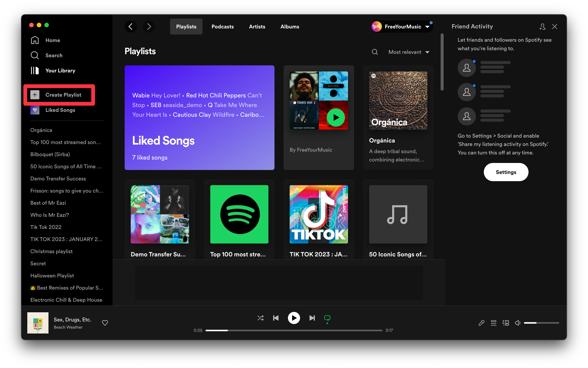Viewport: 588px width, 368px height.
Task: Skip to the next track
Action: (312, 318)
